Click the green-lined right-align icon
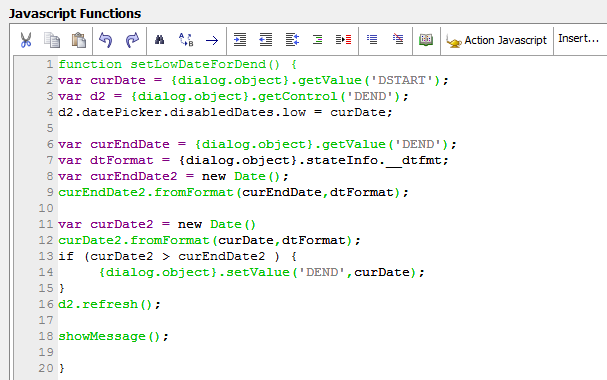This screenshot has height=380, width=607. pos(317,39)
